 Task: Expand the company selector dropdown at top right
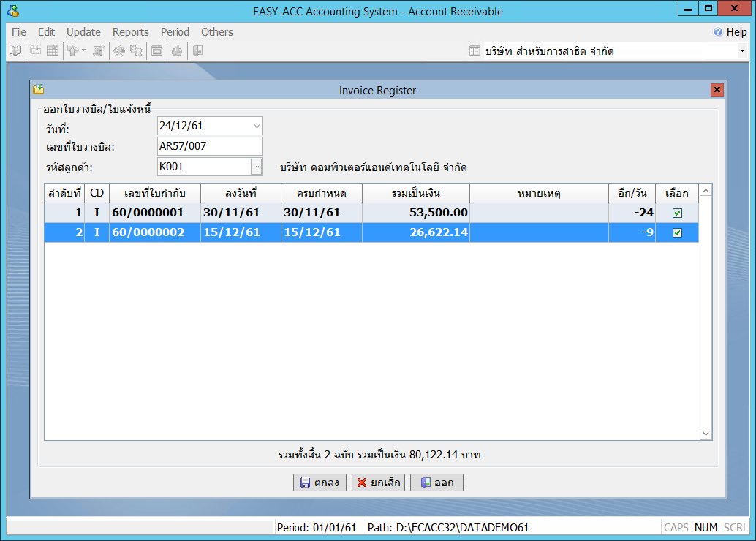(742, 51)
